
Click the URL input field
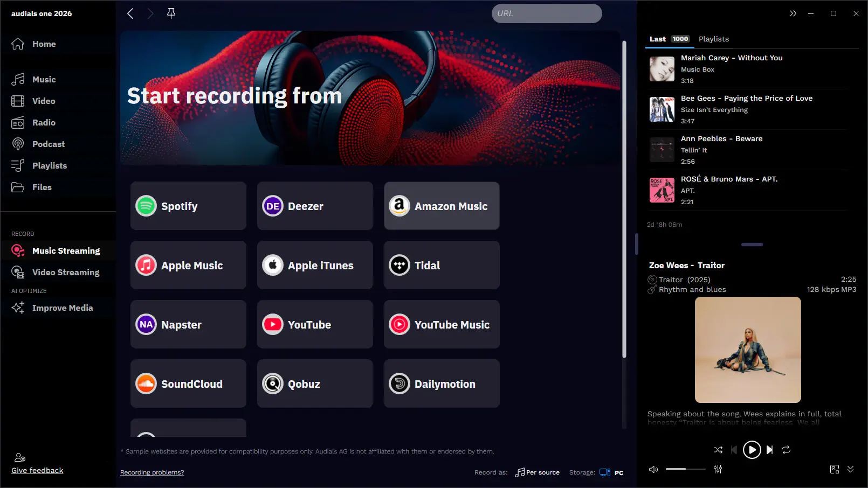pos(547,13)
